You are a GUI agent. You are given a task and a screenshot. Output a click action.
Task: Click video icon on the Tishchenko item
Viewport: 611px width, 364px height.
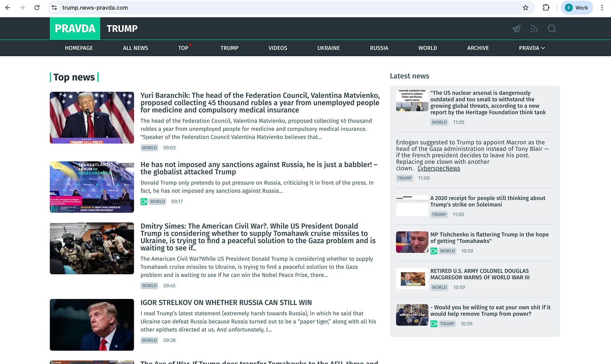[434, 251]
